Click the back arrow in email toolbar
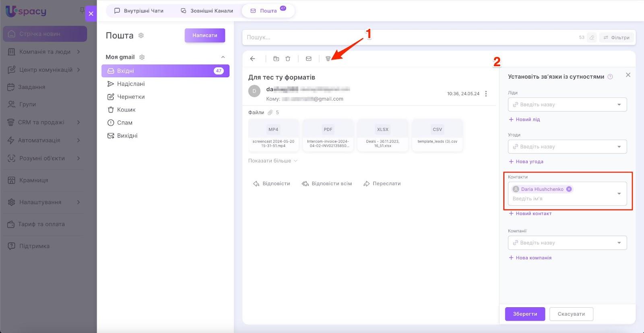 coord(252,59)
